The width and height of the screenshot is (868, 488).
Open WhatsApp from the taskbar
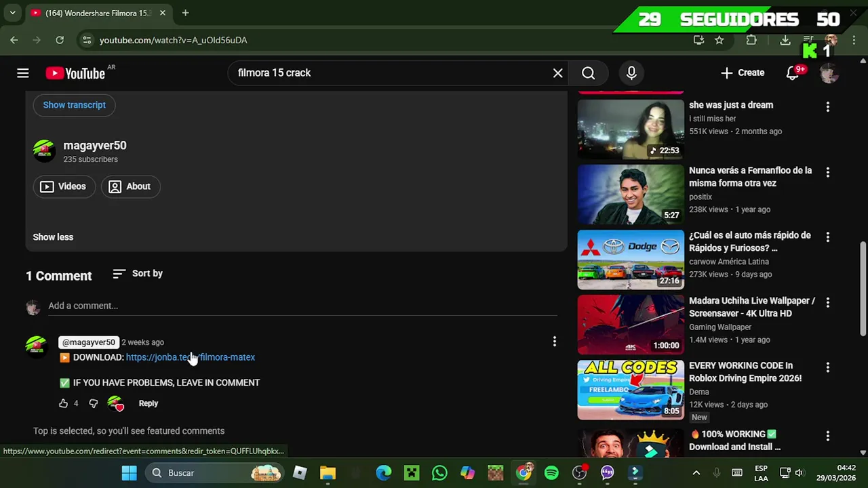[439, 472]
